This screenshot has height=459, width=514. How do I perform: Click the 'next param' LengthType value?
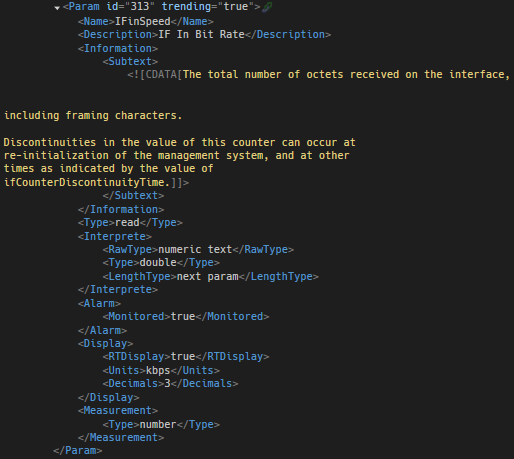(207, 277)
